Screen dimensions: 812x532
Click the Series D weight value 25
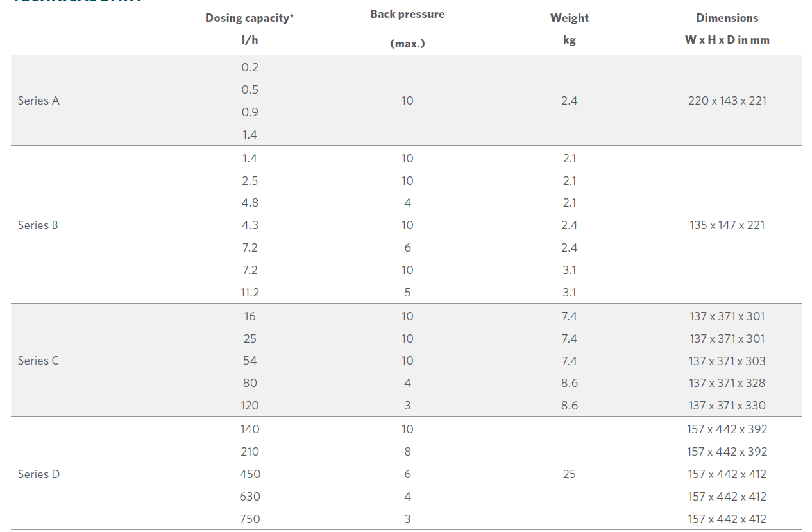(570, 474)
